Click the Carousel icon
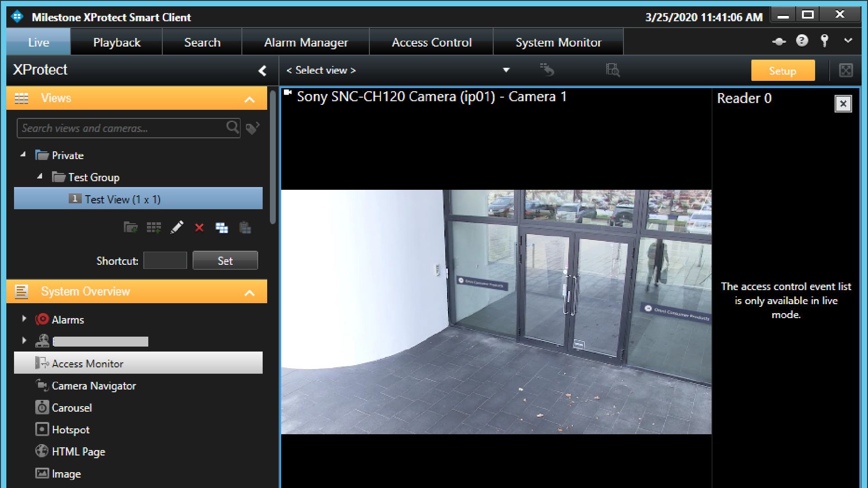 pos(42,407)
